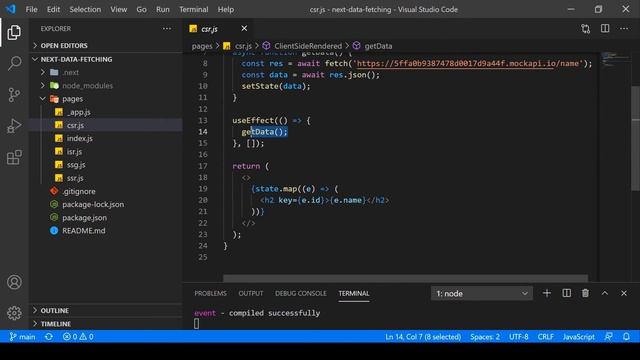Click Ln 14, Col 7 cursor position
Viewport: 640px width, 360px height.
coord(423,337)
